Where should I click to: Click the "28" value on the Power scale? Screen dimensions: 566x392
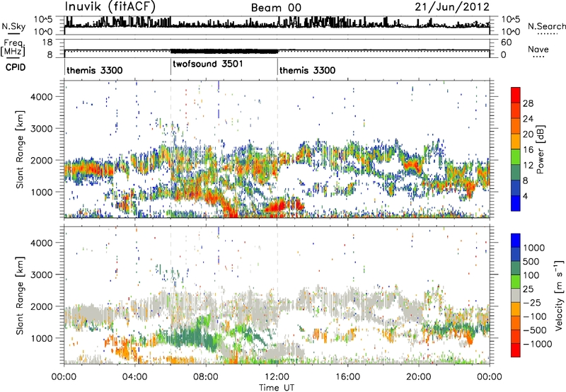pos(528,103)
